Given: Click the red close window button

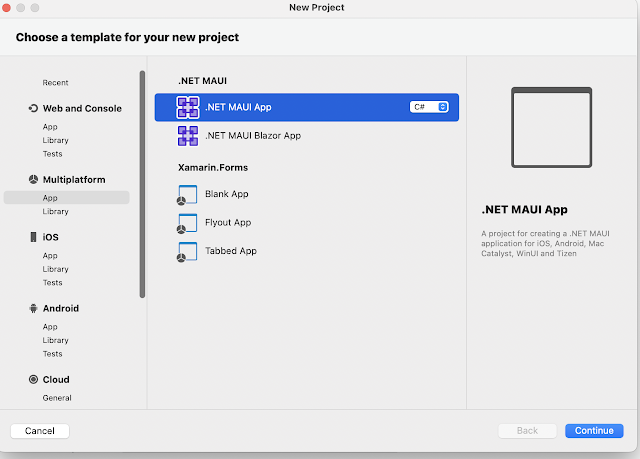Looking at the screenshot, I should [6, 7].
